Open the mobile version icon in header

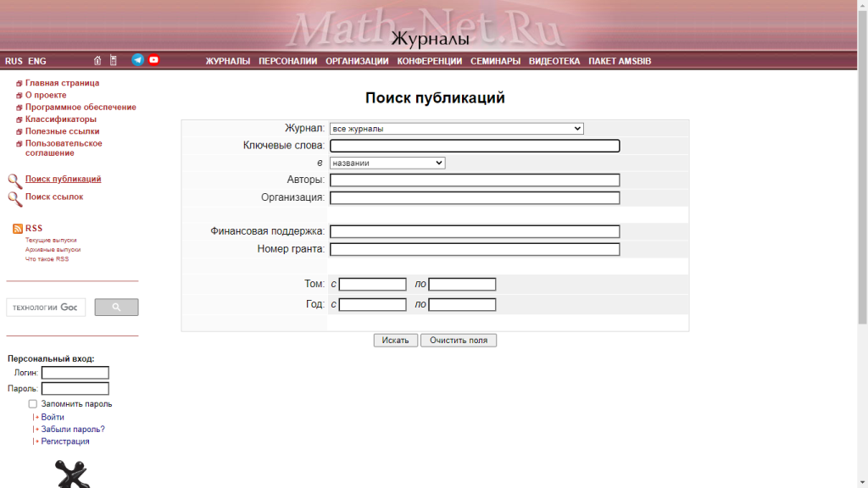[114, 61]
